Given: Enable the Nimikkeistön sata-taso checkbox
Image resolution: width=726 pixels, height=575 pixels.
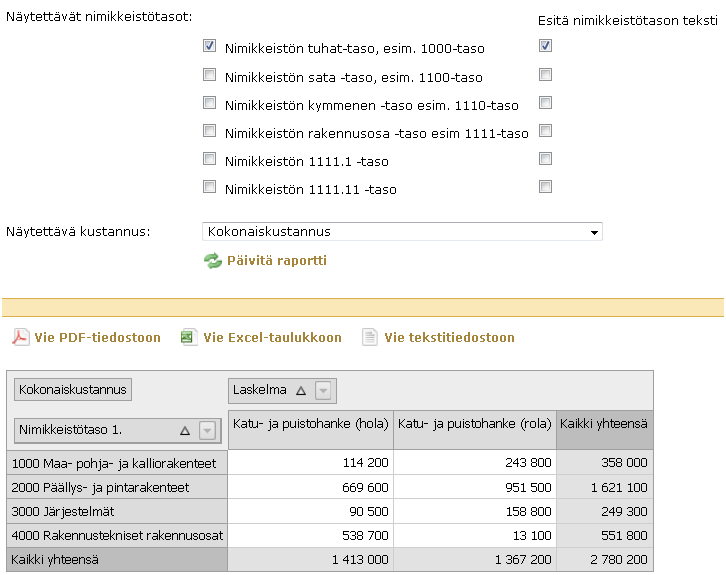Looking at the screenshot, I should 209,75.
